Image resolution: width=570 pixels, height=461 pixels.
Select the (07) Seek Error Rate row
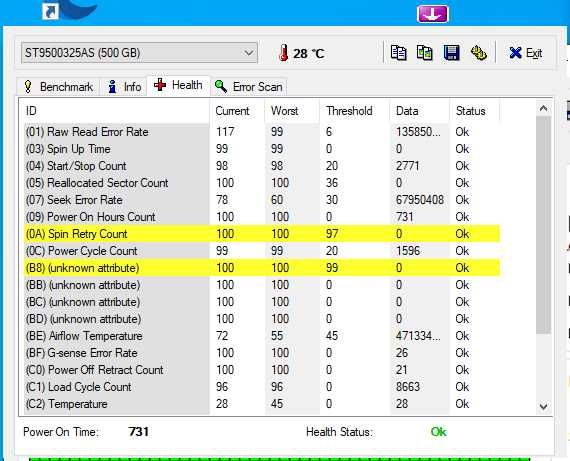pos(262,200)
